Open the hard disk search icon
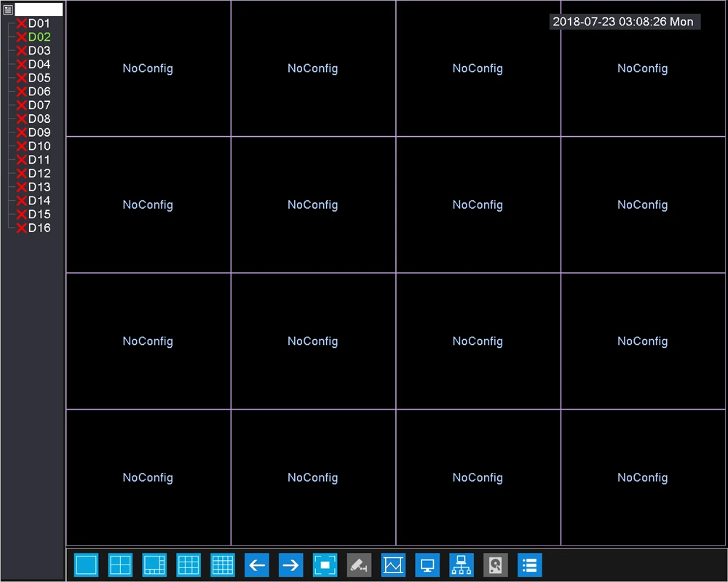Image resolution: width=728 pixels, height=582 pixels. point(496,565)
